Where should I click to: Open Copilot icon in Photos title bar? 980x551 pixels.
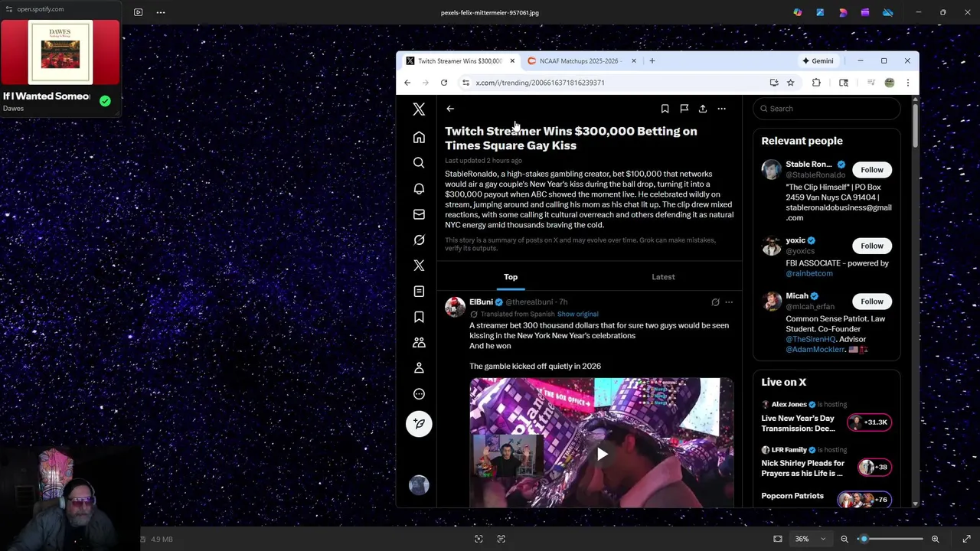798,12
